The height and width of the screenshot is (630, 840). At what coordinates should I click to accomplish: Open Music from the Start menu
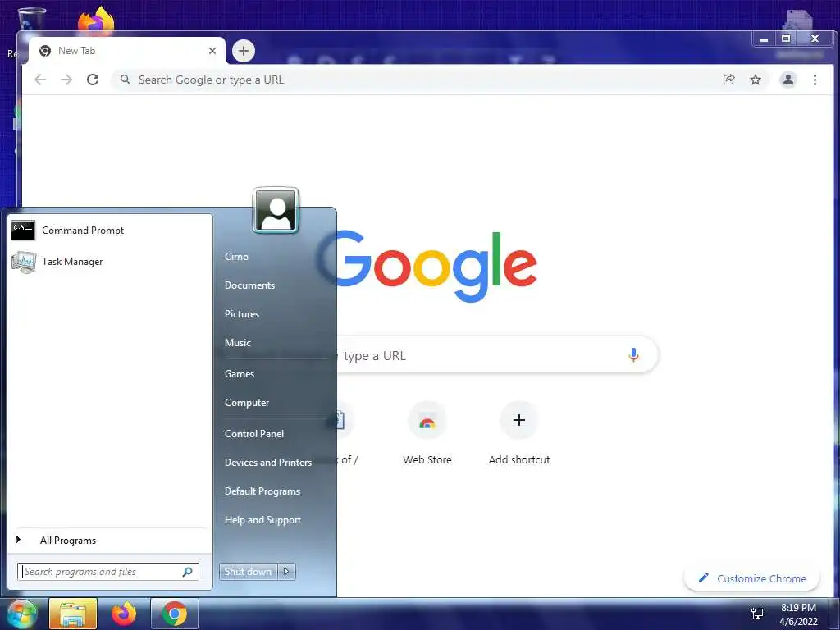237,343
